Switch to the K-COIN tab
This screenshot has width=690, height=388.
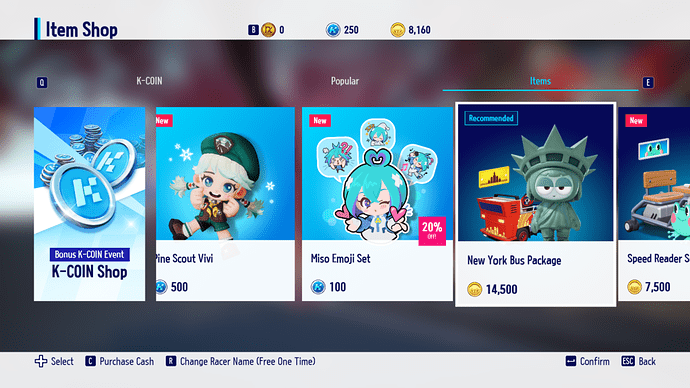(x=149, y=81)
